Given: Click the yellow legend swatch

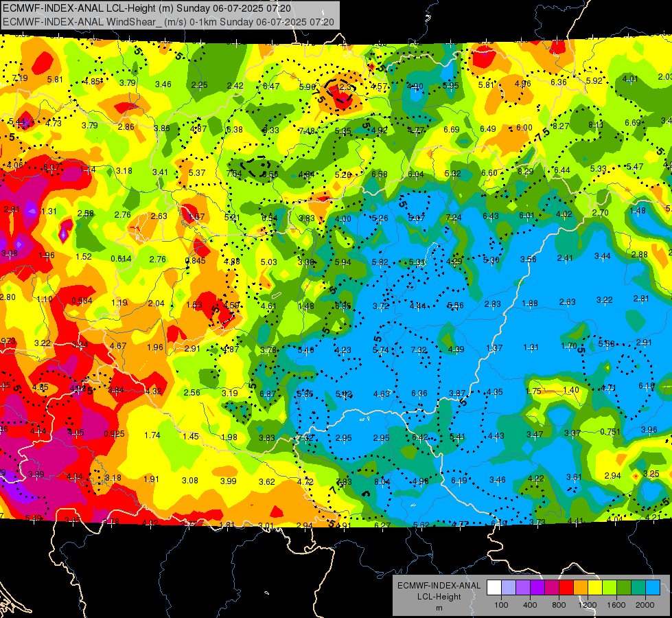Looking at the screenshot, I should tap(595, 587).
